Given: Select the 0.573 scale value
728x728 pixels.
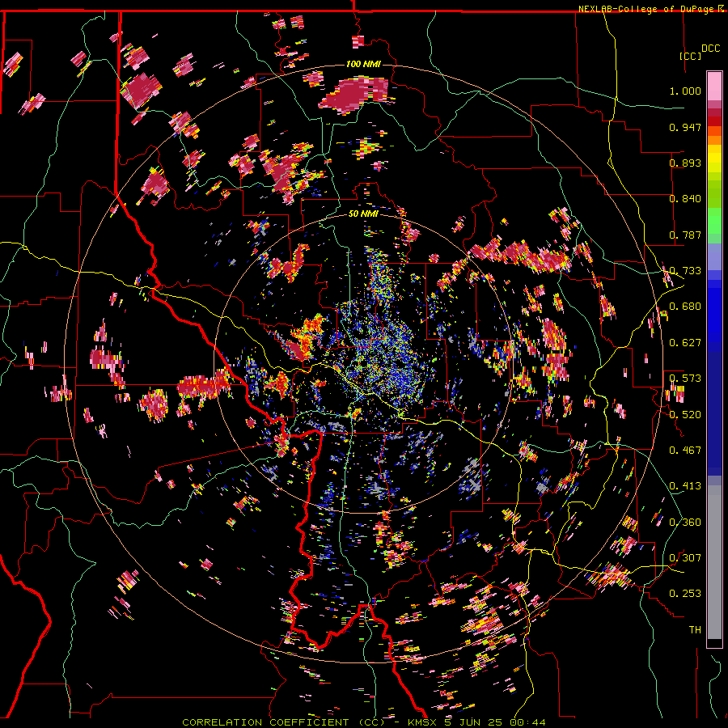Looking at the screenshot, I should (x=685, y=379).
